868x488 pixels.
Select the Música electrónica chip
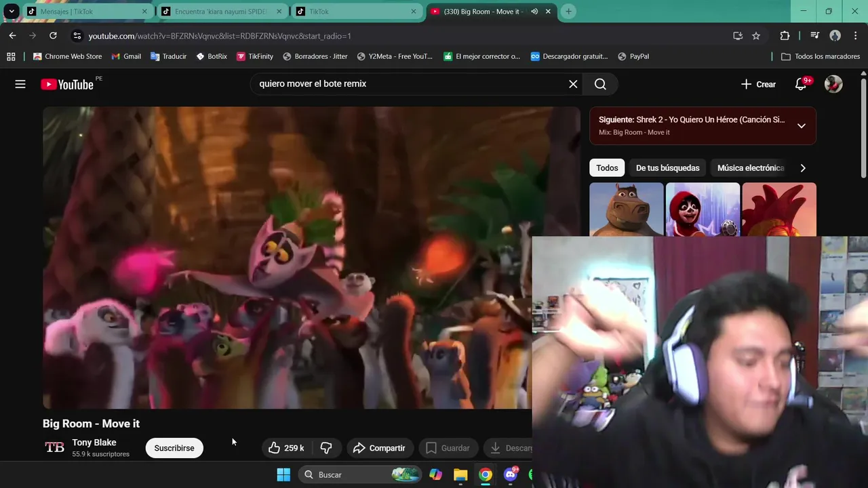click(x=750, y=168)
